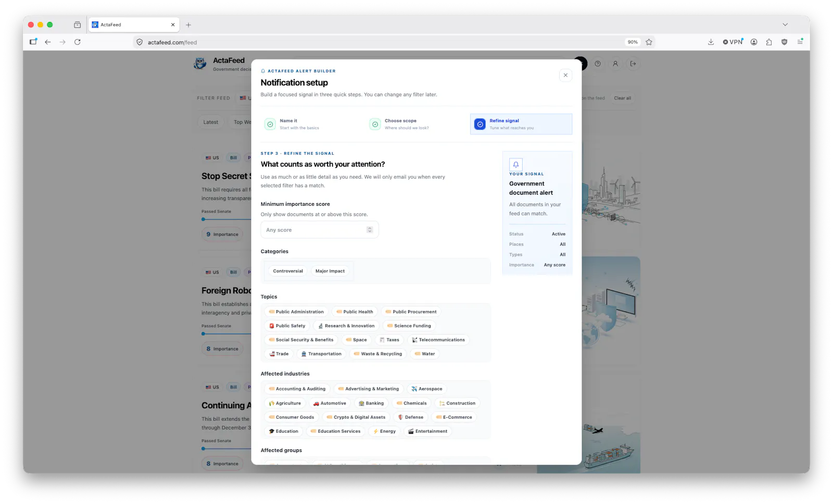Click the ActaFeed owl logo
The image size is (833, 504).
pos(200,64)
